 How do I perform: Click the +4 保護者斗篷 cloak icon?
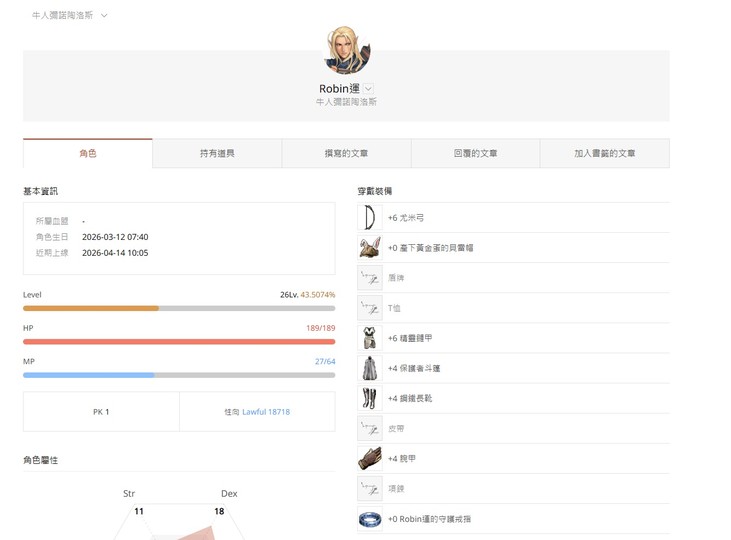pos(369,368)
